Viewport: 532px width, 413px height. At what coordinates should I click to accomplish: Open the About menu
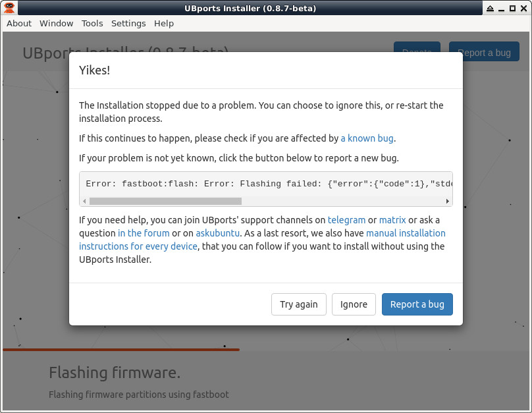(x=19, y=24)
